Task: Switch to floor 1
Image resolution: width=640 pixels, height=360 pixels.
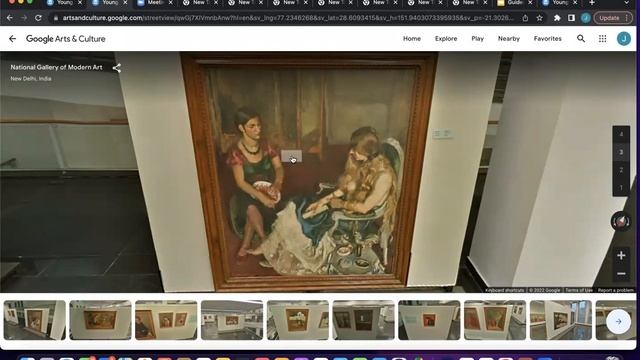Action: 621,188
